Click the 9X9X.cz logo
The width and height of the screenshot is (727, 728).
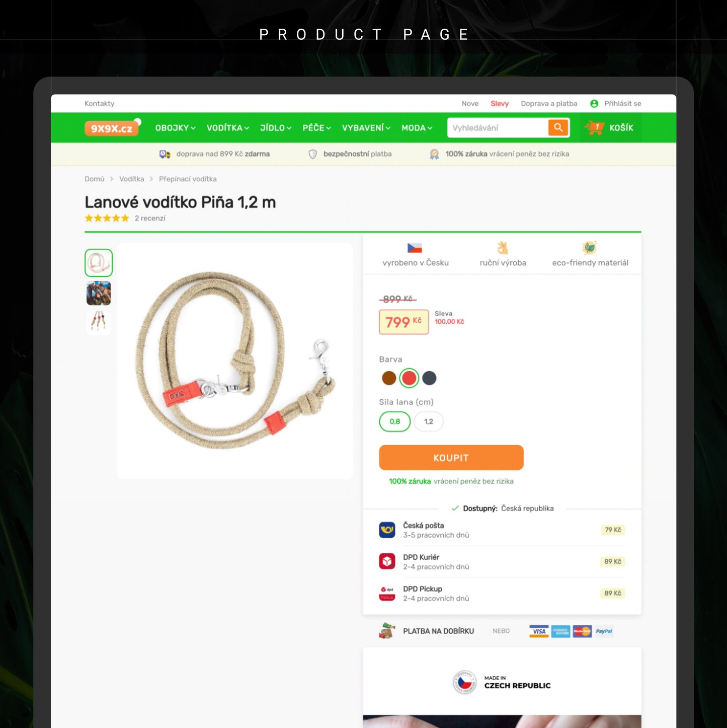112,128
